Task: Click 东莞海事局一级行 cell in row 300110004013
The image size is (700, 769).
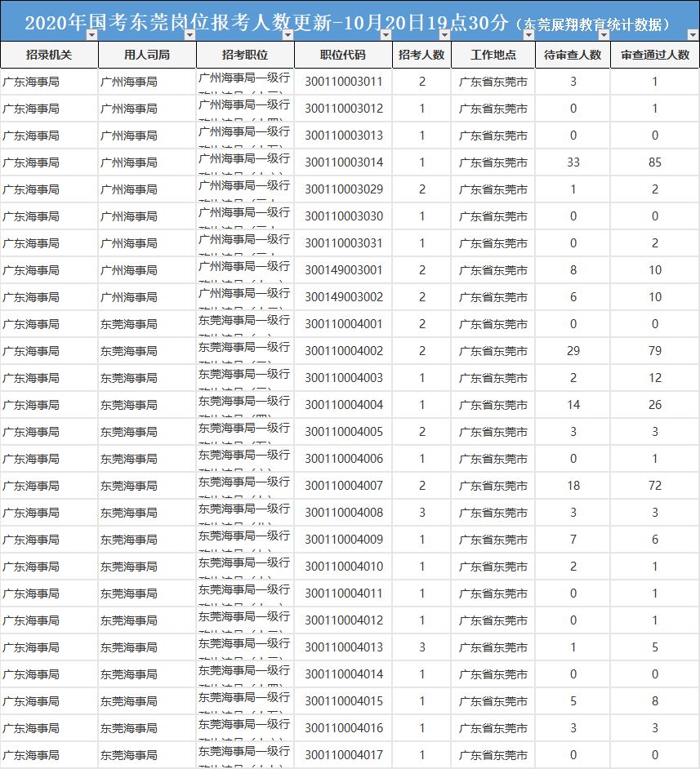Action: (245, 647)
